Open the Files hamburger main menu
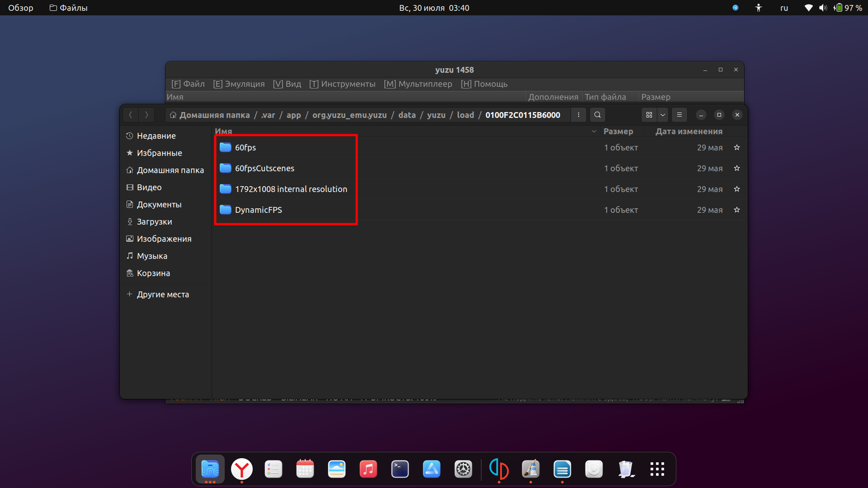868x488 pixels. (x=679, y=115)
